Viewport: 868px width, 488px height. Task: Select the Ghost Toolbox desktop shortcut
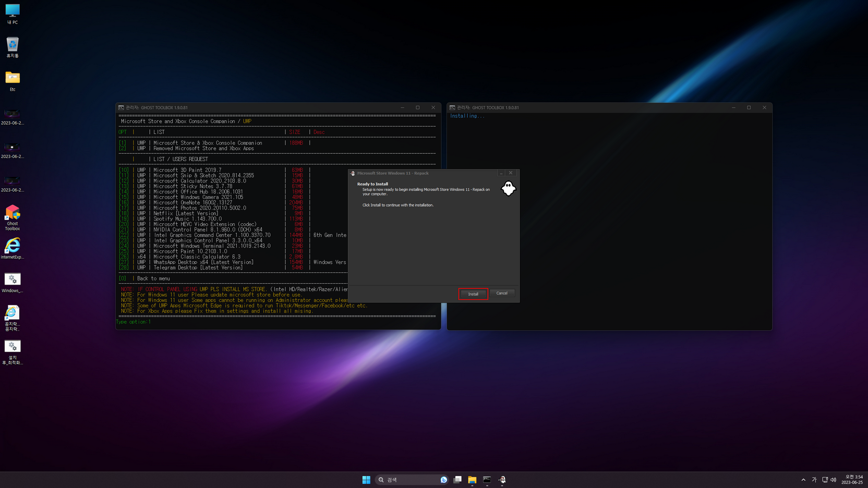click(13, 218)
